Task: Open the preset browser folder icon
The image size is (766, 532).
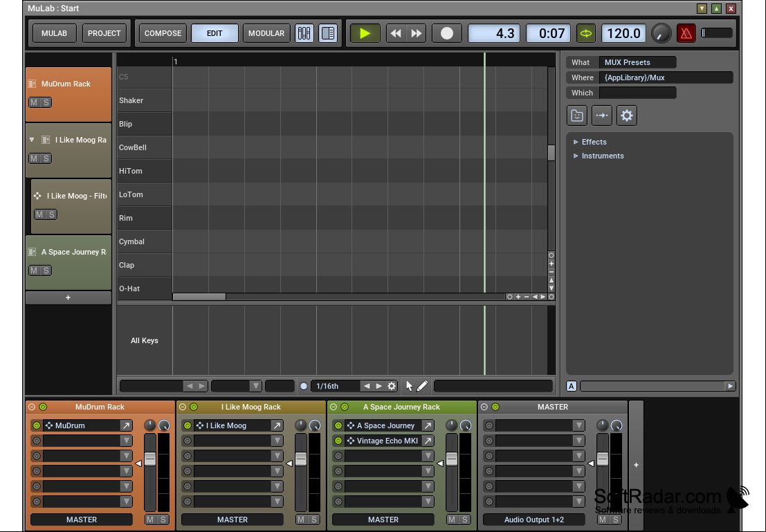Action: pyautogui.click(x=577, y=116)
